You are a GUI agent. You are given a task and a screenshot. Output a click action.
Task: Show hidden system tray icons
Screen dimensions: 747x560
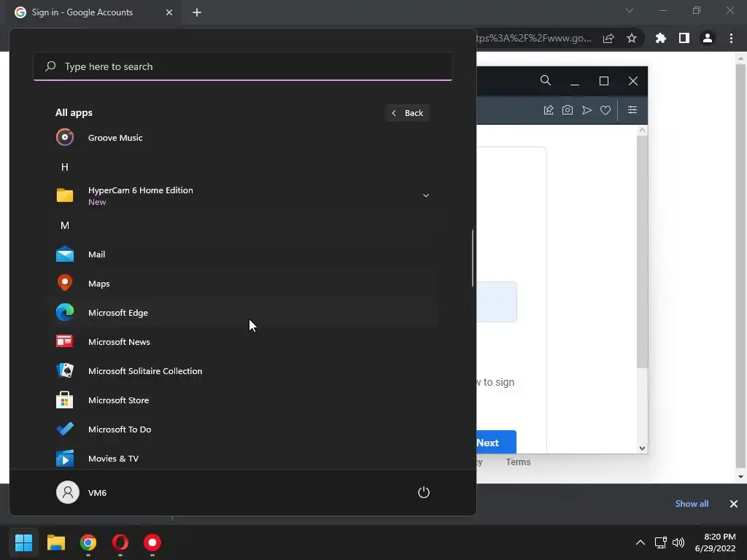pyautogui.click(x=640, y=542)
